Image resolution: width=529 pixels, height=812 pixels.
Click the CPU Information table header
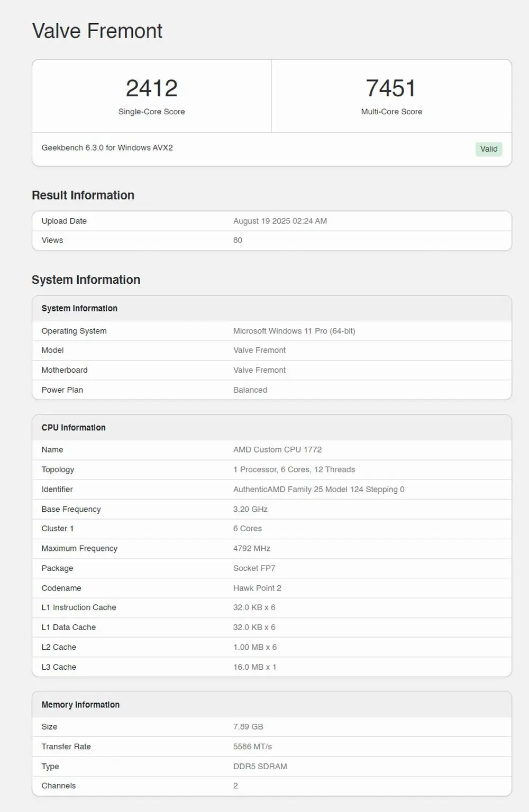[272, 428]
